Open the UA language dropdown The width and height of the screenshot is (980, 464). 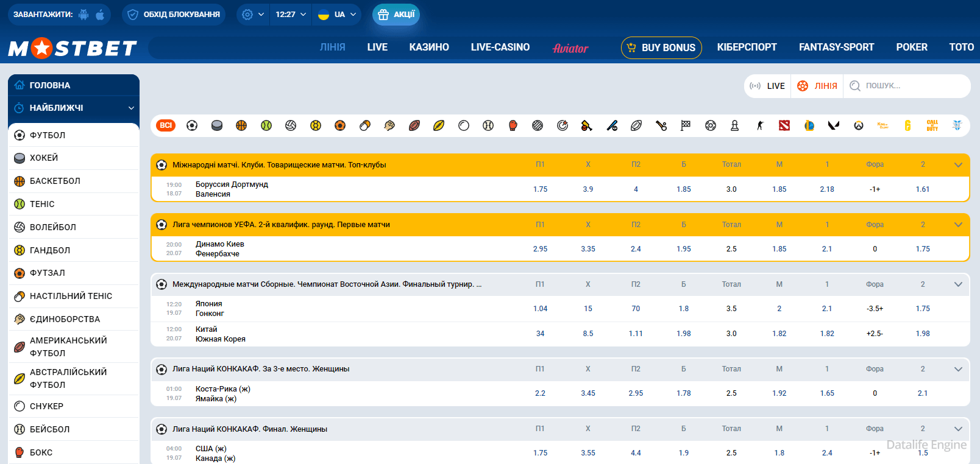336,15
